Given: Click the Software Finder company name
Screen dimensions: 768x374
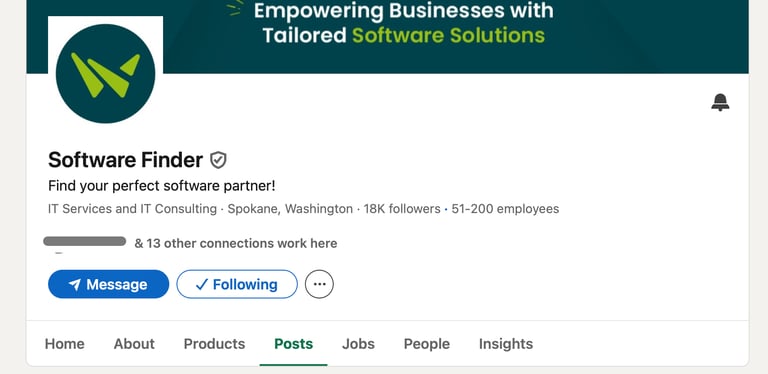Looking at the screenshot, I should (x=125, y=160).
